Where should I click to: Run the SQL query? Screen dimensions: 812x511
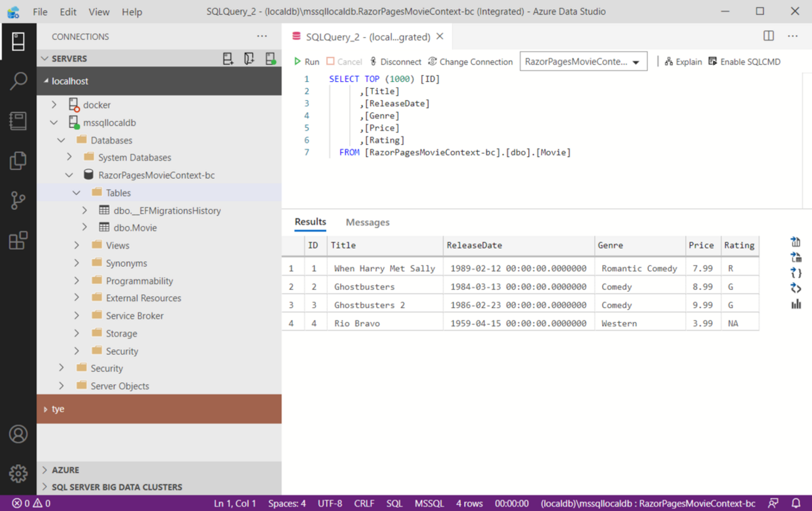307,62
